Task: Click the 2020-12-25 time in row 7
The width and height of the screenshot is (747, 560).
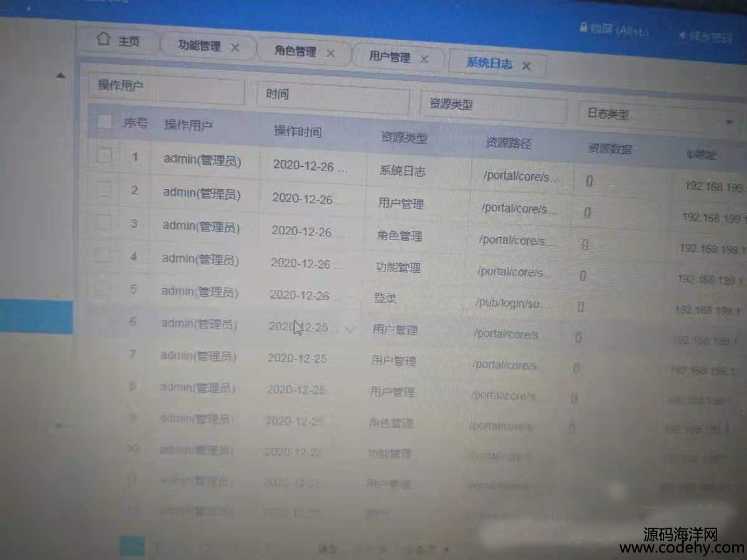Action: 297,358
